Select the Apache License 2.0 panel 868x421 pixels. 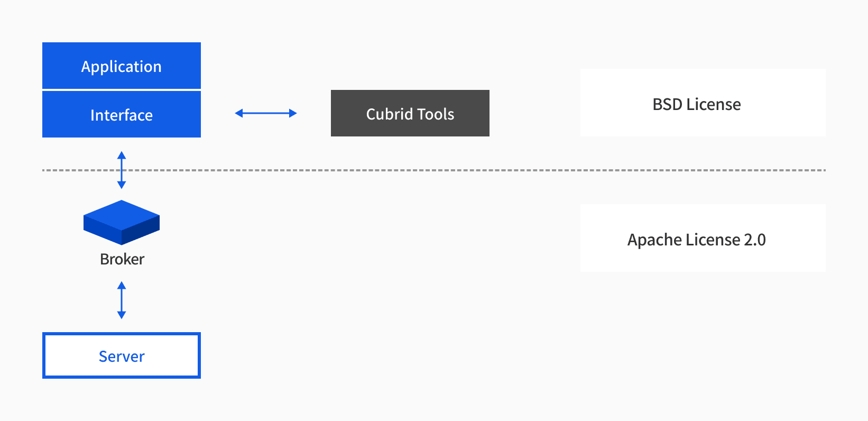[x=703, y=238]
